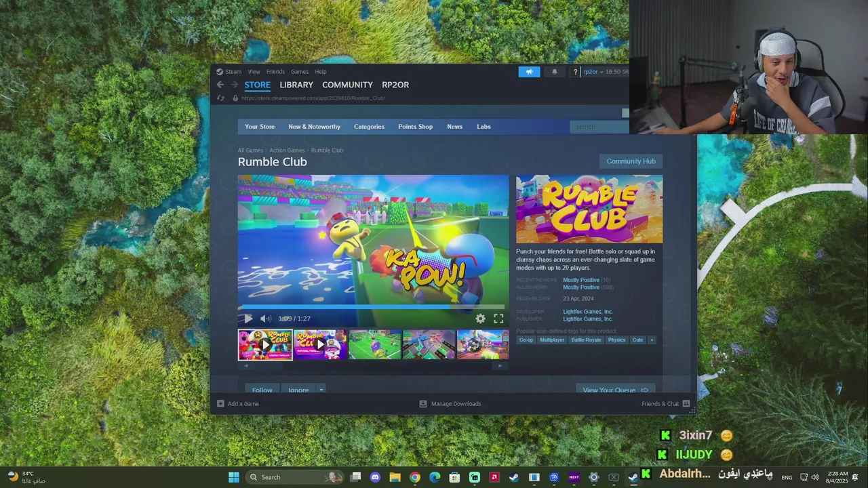Open the RP2OR profile tab
The image size is (868, 488).
coord(395,85)
